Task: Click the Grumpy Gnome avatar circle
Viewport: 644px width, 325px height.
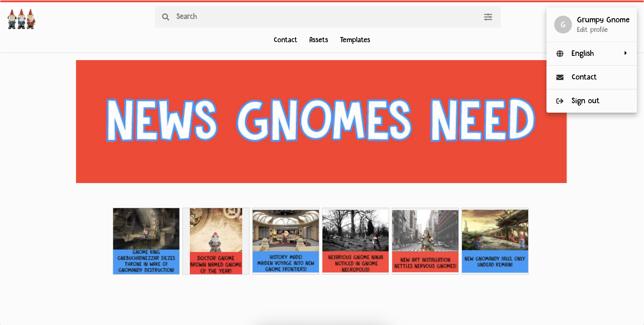Action: click(563, 25)
